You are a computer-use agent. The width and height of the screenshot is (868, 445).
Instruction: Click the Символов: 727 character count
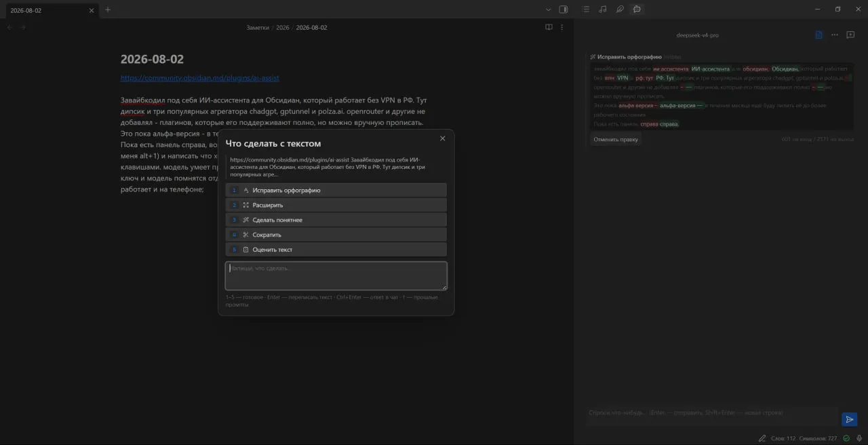[x=818, y=438]
